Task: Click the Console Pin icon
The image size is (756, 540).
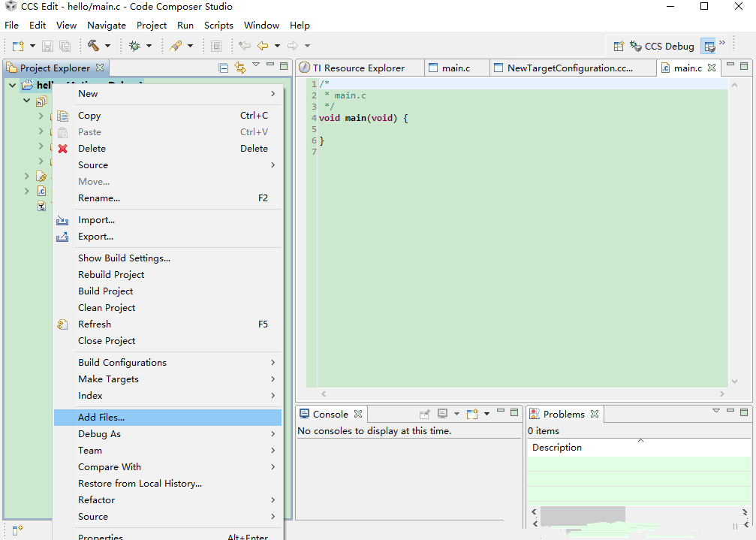Action: 424,414
